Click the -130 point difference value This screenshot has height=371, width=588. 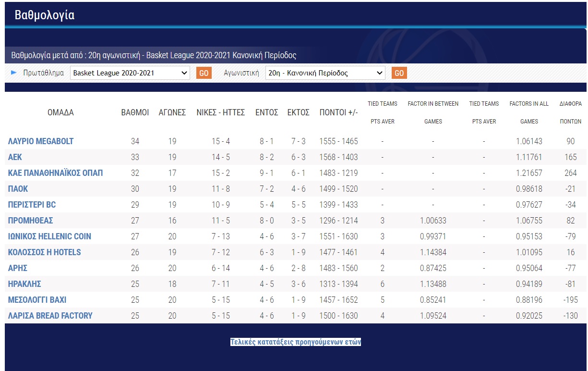pos(571,316)
